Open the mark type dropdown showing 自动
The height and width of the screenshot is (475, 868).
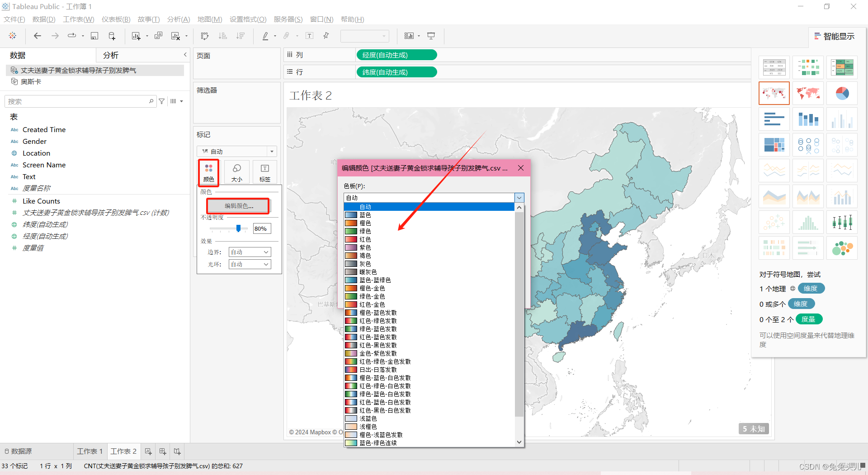[236, 151]
